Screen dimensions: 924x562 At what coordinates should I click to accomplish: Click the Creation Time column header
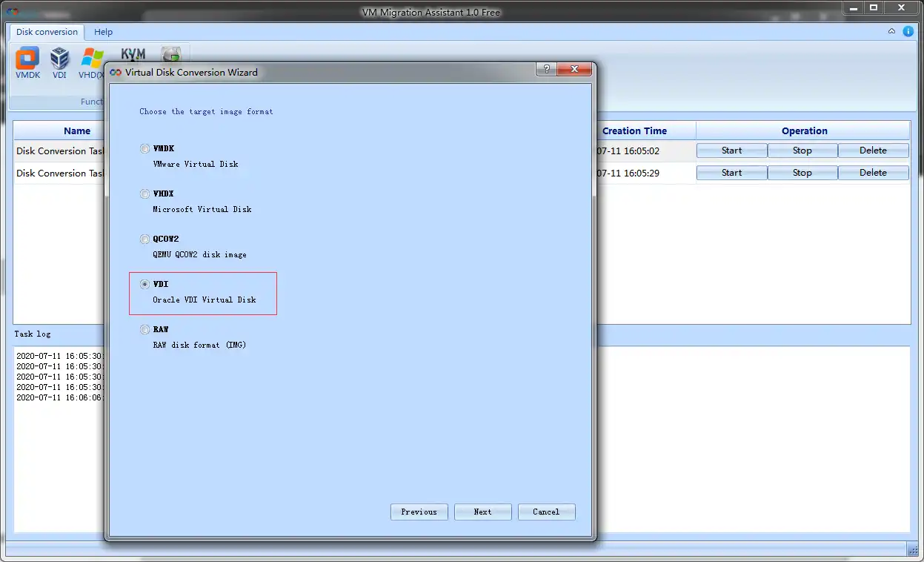pyautogui.click(x=634, y=131)
